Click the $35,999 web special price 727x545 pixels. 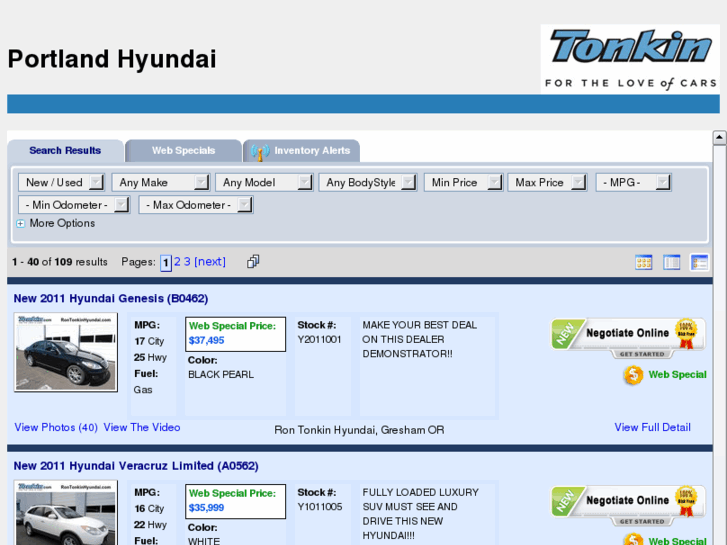click(206, 508)
